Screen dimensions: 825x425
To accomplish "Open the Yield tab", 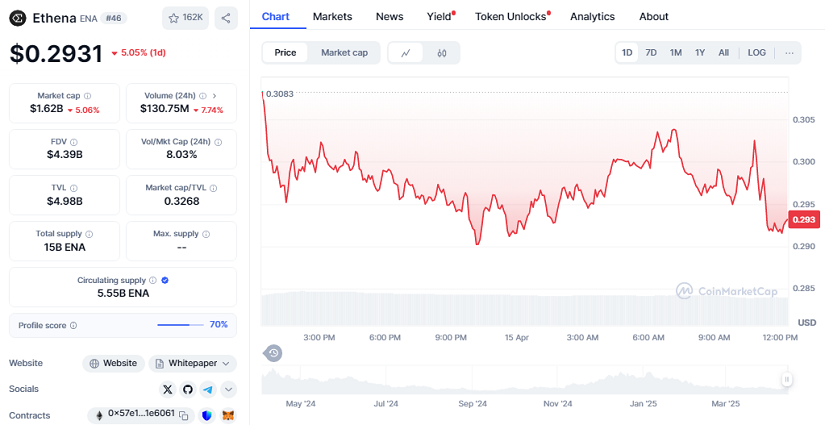I will point(440,16).
